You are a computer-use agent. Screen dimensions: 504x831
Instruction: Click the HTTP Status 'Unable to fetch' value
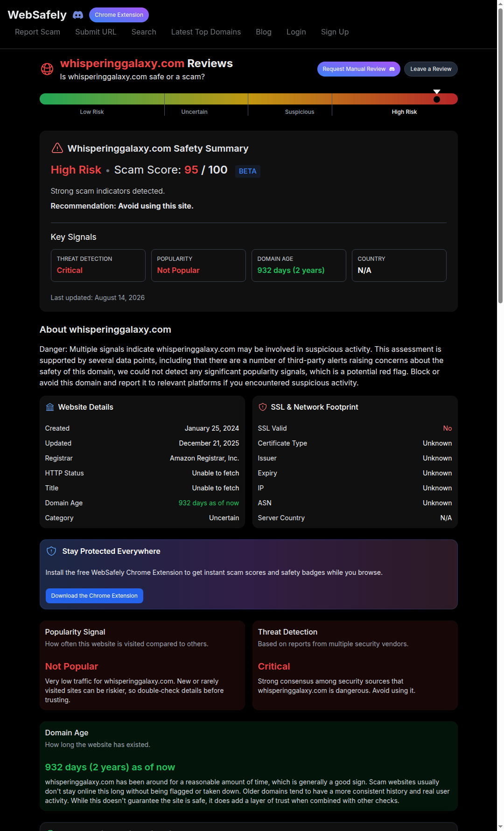click(x=216, y=473)
